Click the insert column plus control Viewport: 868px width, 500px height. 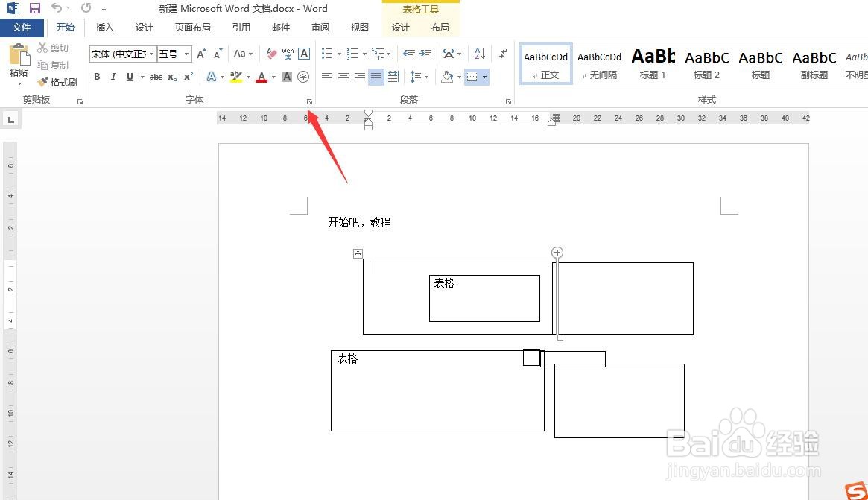(557, 253)
